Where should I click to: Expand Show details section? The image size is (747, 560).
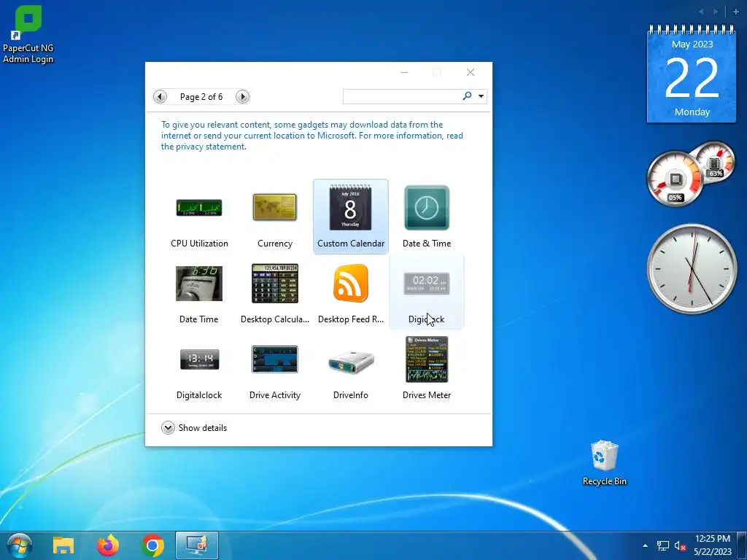pos(194,427)
